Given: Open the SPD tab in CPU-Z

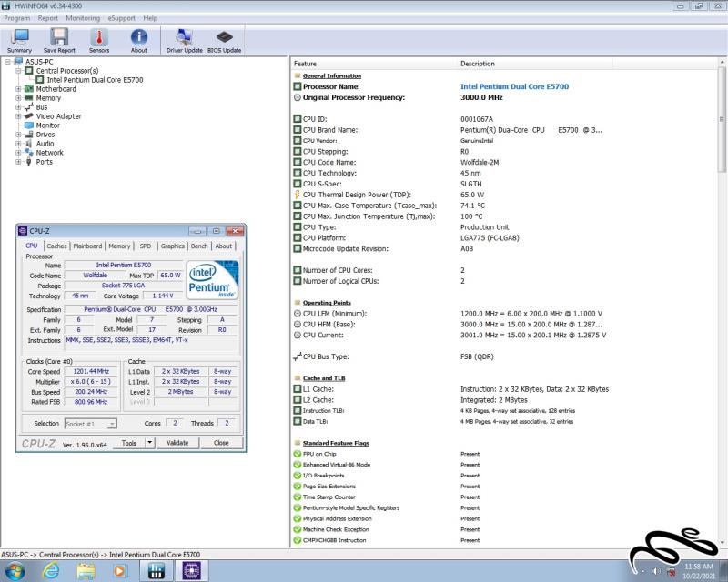Looking at the screenshot, I should tap(146, 246).
